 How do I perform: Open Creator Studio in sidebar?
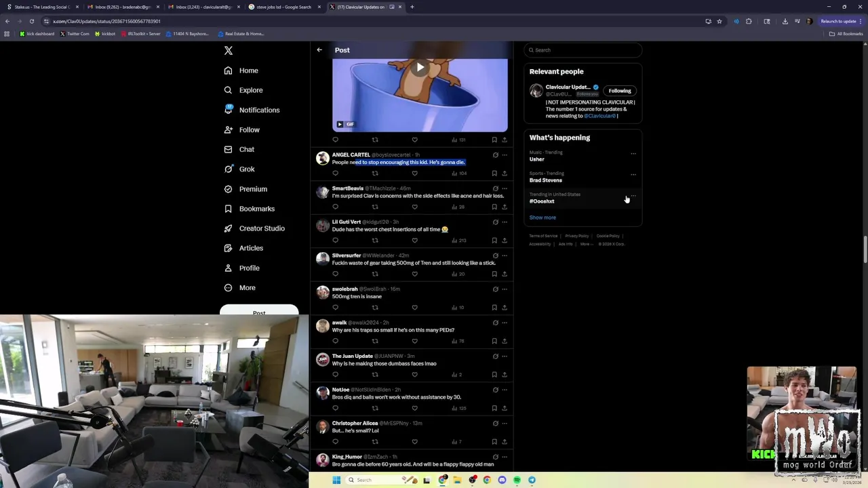point(254,228)
